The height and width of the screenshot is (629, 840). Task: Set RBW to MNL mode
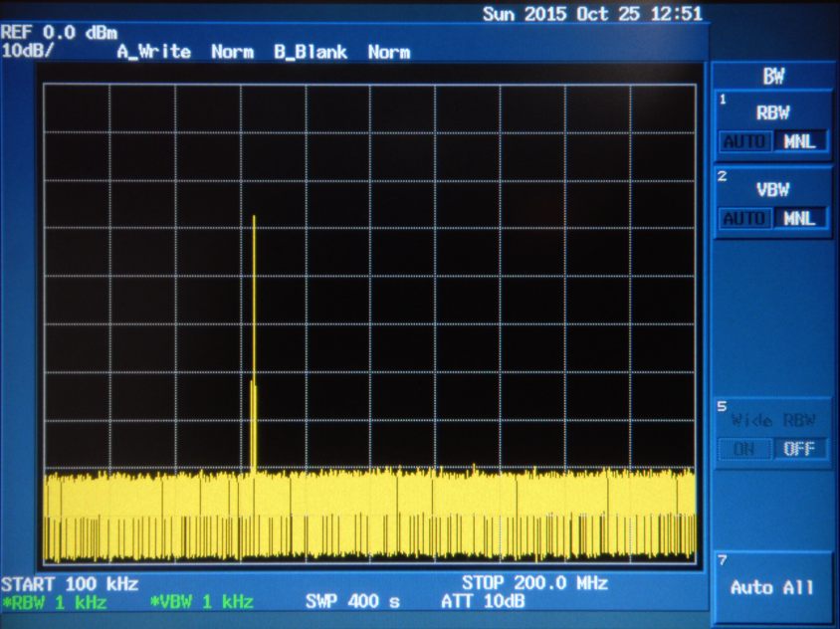click(800, 142)
